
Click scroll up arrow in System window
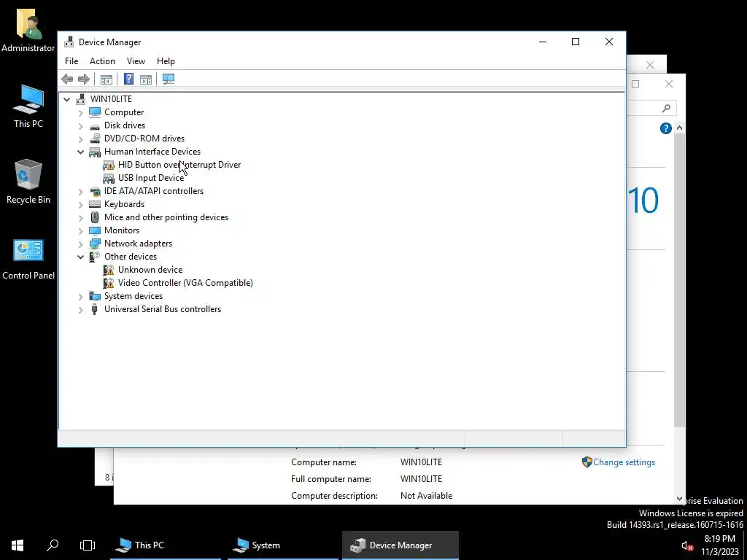click(x=679, y=128)
